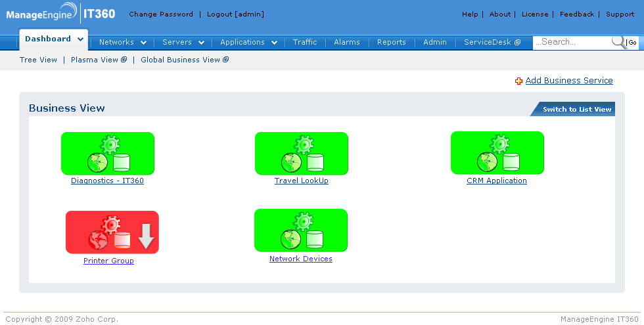The height and width of the screenshot is (325, 644).
Task: Expand the Servers menu dropdown arrow
Action: (201, 43)
